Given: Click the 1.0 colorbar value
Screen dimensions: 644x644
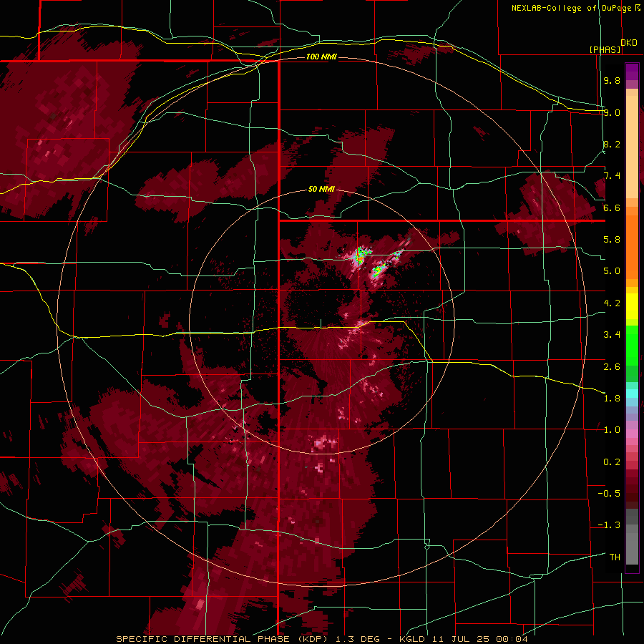Looking at the screenshot, I should click(612, 430).
